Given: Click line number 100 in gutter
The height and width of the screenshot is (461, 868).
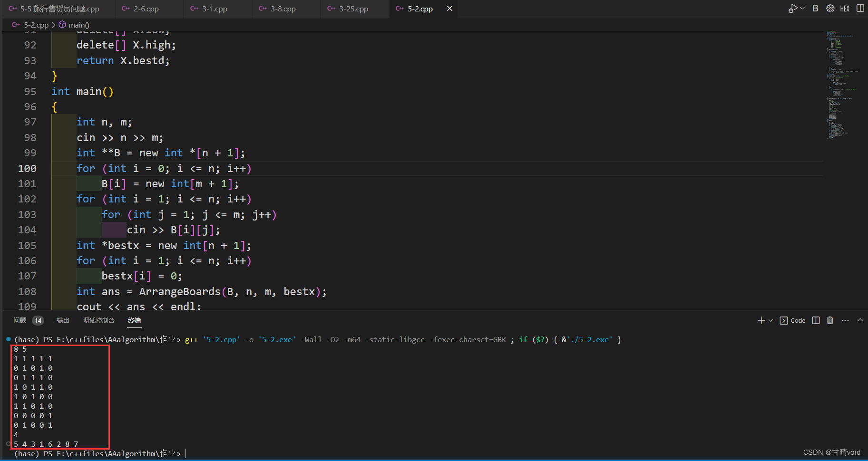Looking at the screenshot, I should (x=27, y=168).
